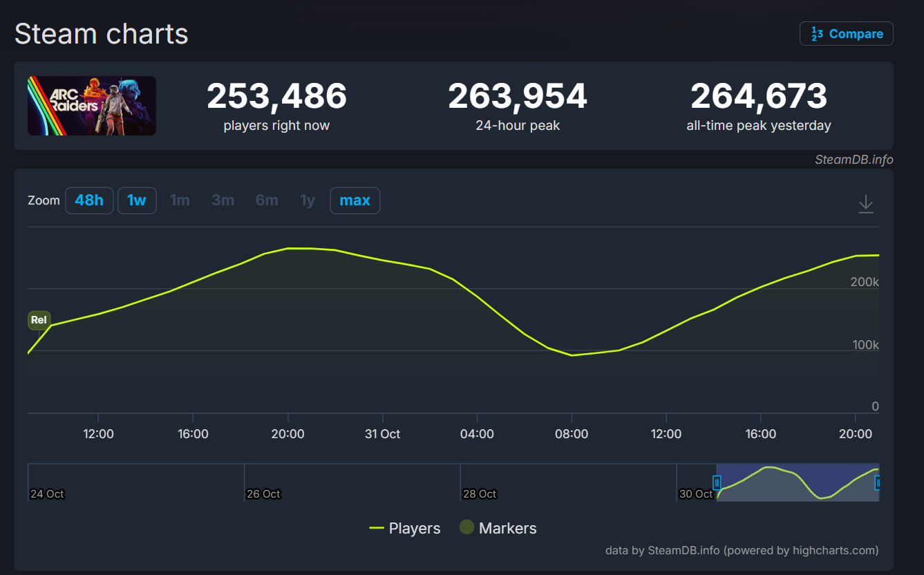
Task: Click the 24 Oct label in navigator
Action: (x=47, y=494)
